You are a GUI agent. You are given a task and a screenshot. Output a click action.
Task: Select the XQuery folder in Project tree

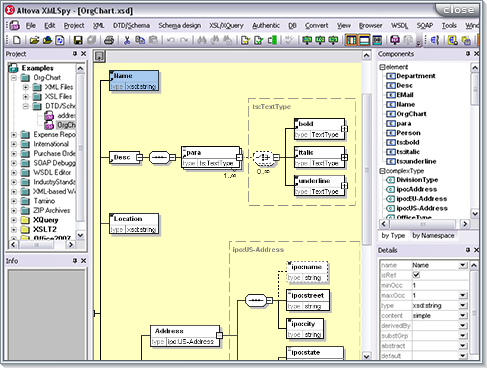tap(46, 220)
